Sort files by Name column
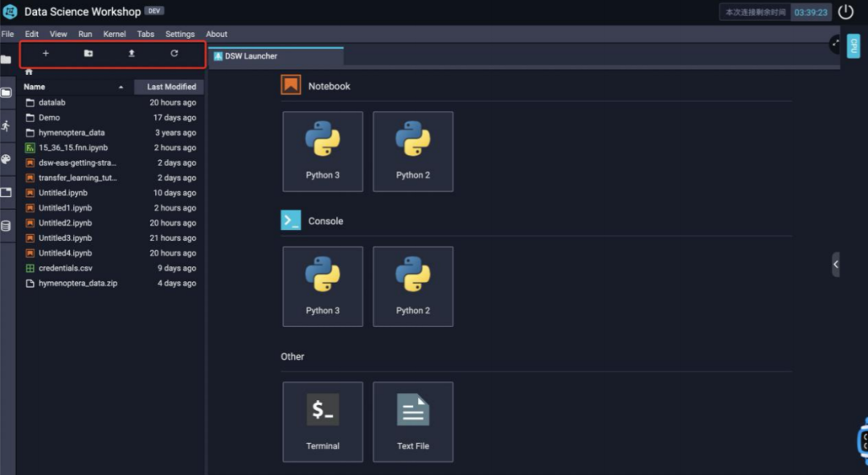Viewport: 868px width, 475px height. pyautogui.click(x=75, y=87)
